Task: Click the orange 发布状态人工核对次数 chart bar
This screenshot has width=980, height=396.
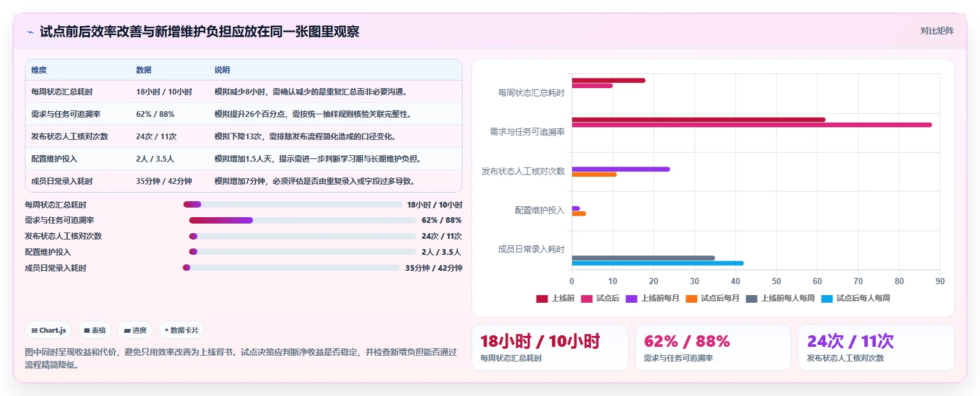Action: [594, 174]
